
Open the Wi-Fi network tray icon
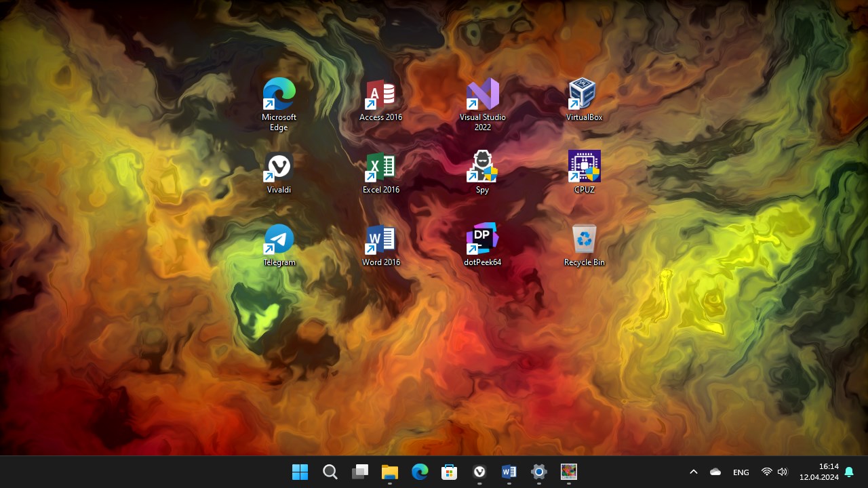point(767,472)
